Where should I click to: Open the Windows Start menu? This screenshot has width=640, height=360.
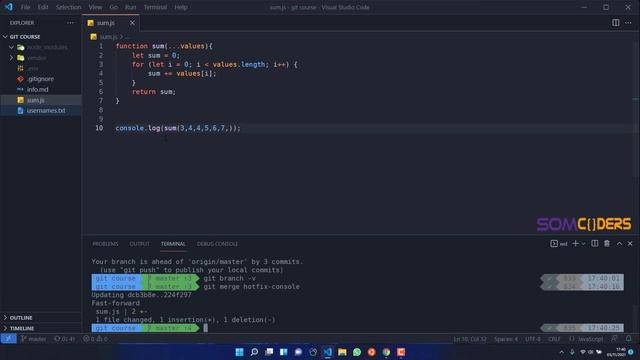click(x=240, y=352)
